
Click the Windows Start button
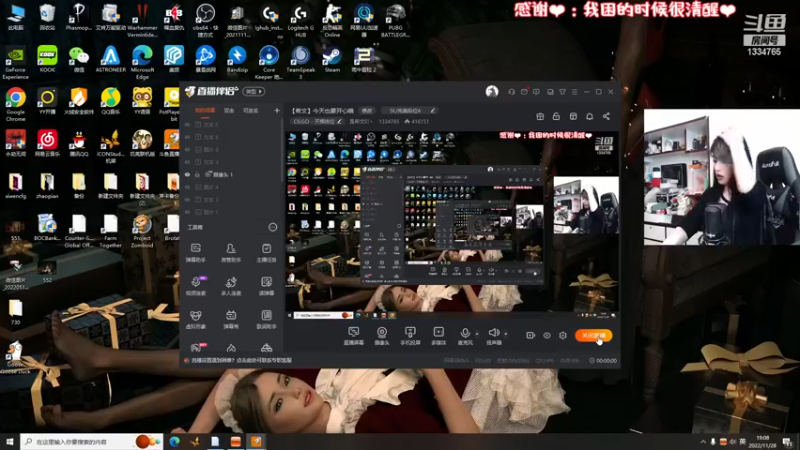[10, 441]
